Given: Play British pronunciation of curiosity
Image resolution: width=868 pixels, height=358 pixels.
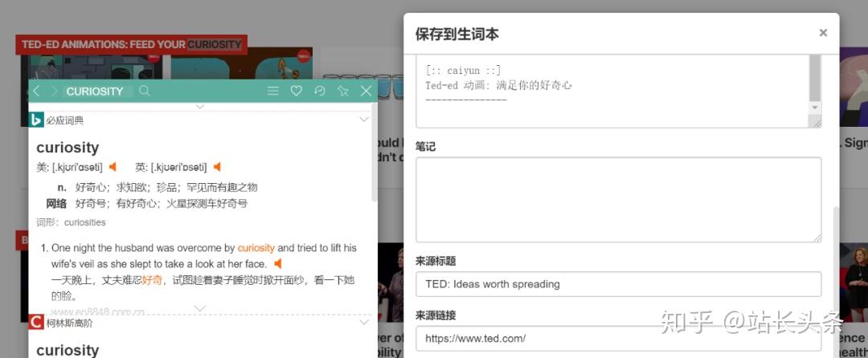Looking at the screenshot, I should pyautogui.click(x=217, y=167).
